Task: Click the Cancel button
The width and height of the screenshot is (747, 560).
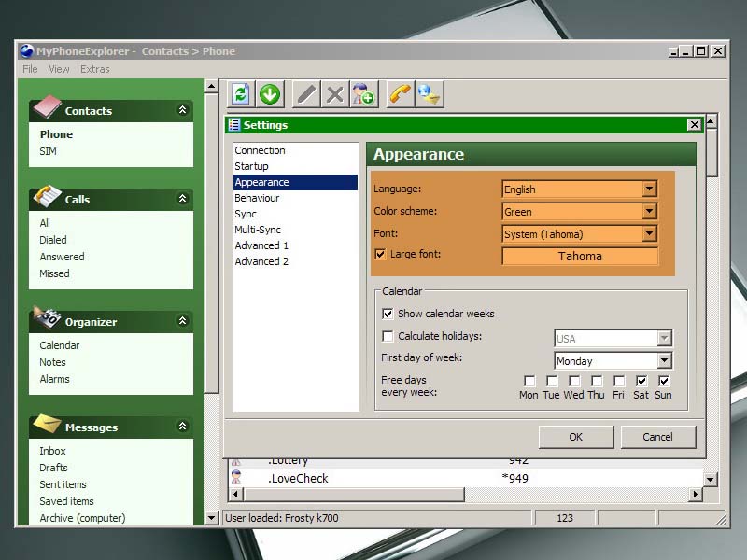Action: (x=658, y=437)
